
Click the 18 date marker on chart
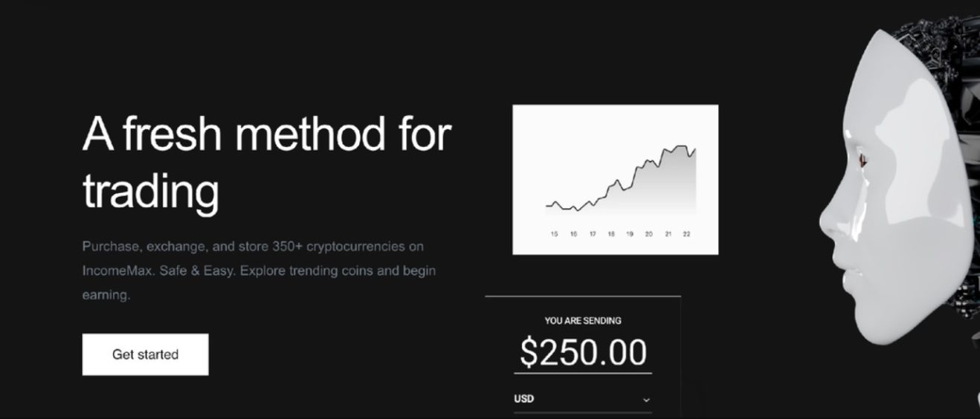point(611,234)
